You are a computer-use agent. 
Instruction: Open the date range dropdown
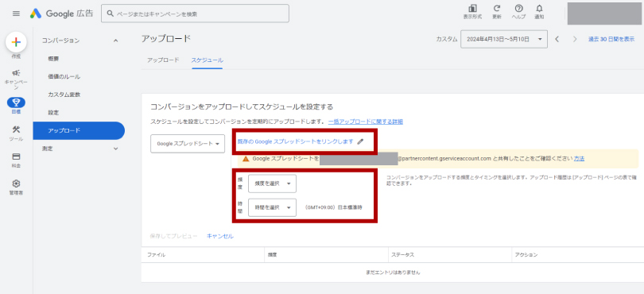(504, 39)
